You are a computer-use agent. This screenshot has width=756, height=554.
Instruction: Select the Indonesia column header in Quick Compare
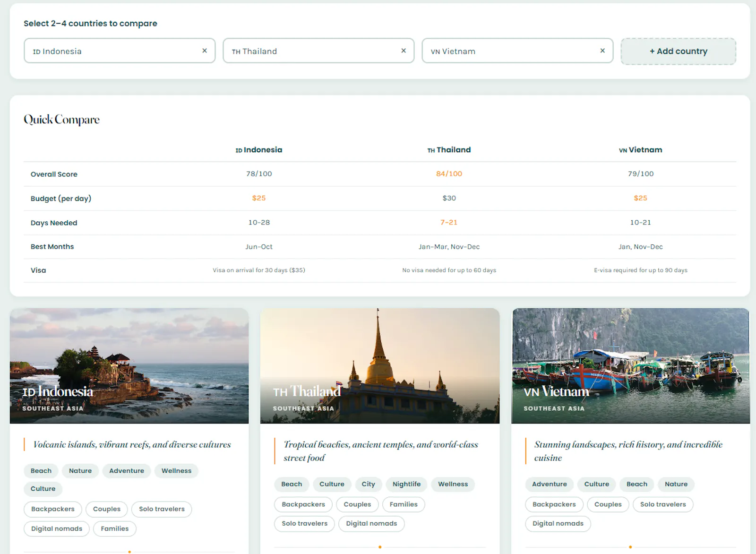tap(259, 150)
